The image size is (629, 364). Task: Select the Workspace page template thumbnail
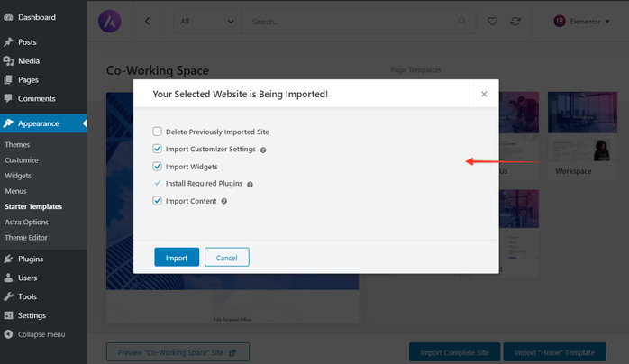pos(582,135)
